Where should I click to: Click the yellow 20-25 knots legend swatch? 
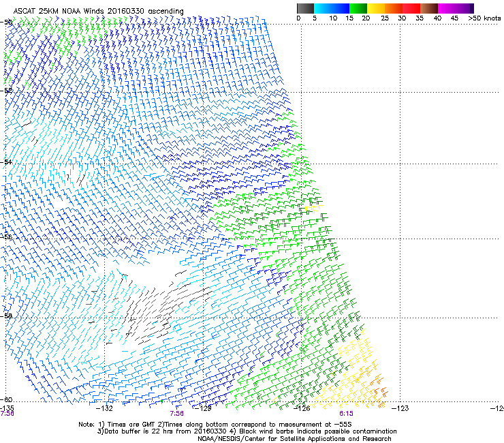point(376,8)
